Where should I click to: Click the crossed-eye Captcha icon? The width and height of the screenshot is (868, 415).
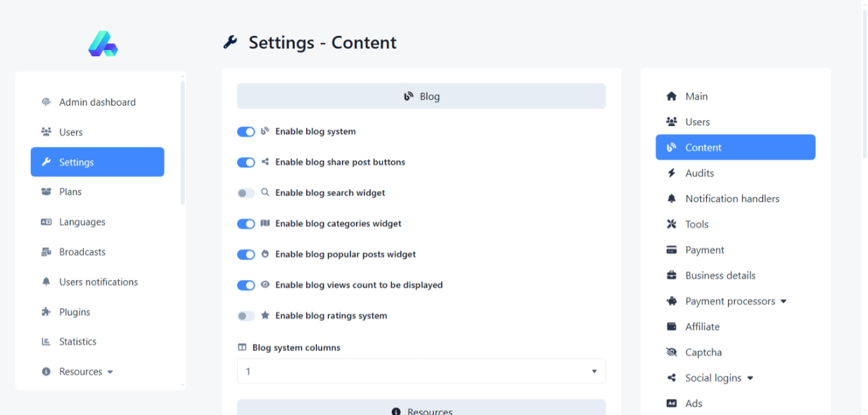pyautogui.click(x=671, y=352)
